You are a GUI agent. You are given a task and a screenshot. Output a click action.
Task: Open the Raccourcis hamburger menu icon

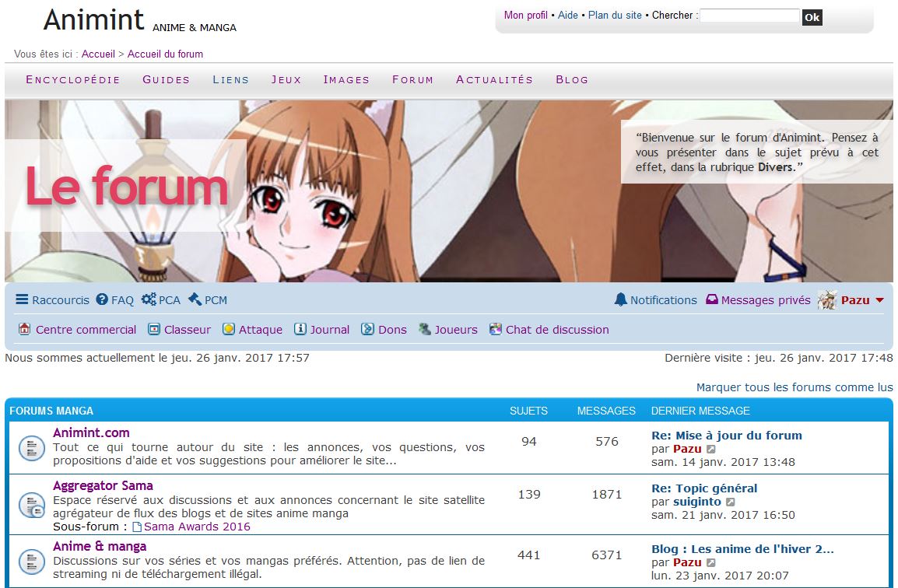pos(22,299)
